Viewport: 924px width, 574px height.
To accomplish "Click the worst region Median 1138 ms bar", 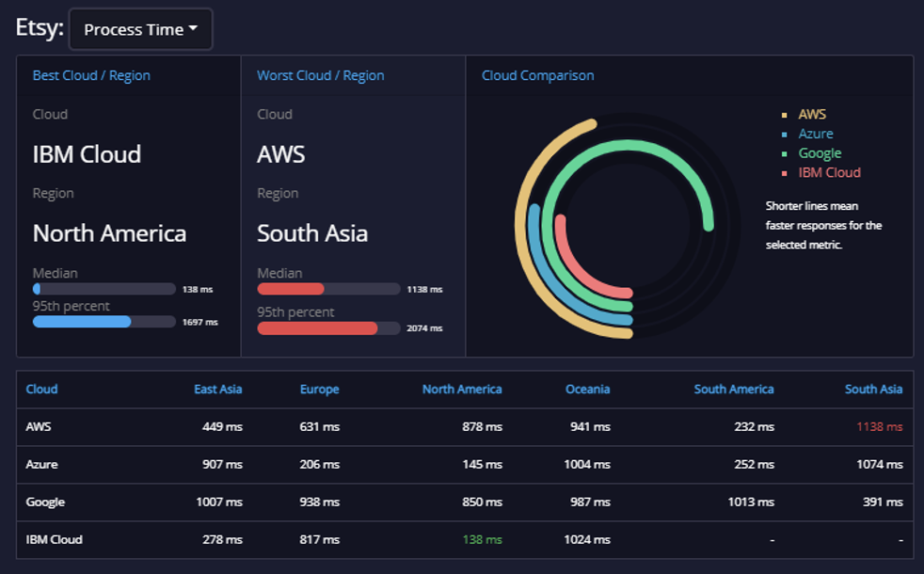I will (x=328, y=289).
